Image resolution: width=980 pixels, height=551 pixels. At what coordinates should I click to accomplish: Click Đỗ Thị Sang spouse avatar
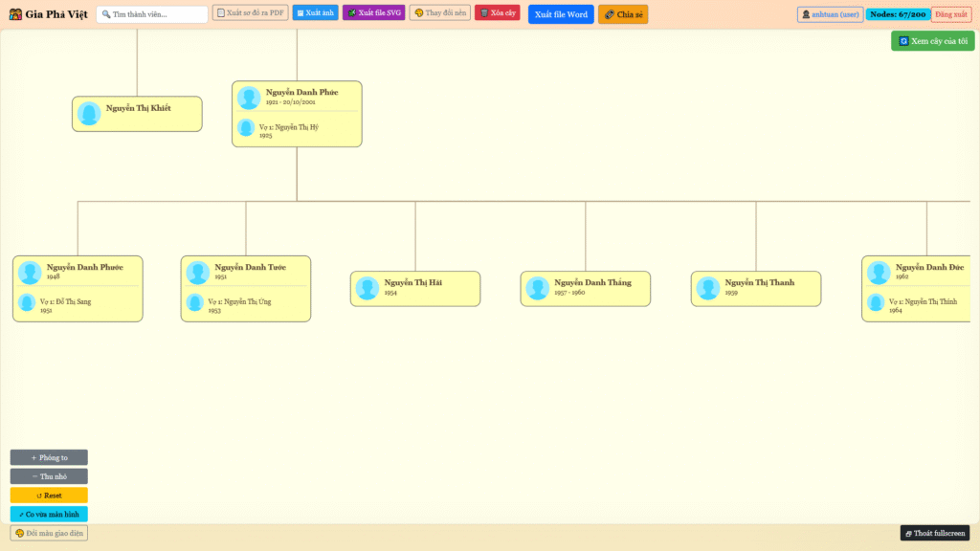27,303
